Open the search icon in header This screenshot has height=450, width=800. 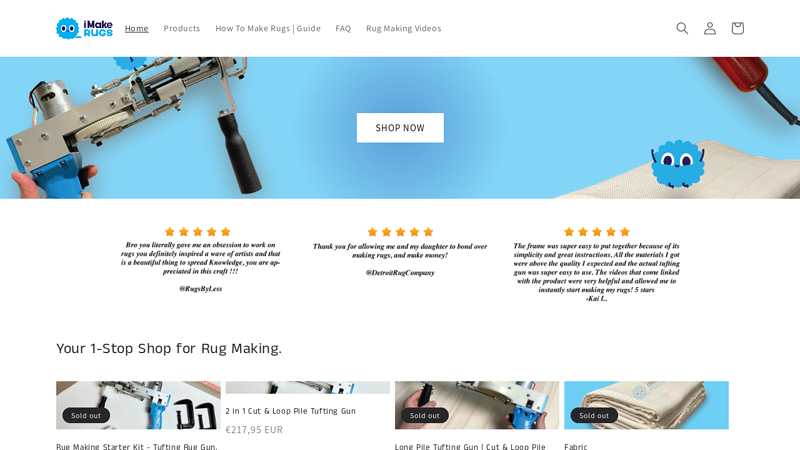682,28
